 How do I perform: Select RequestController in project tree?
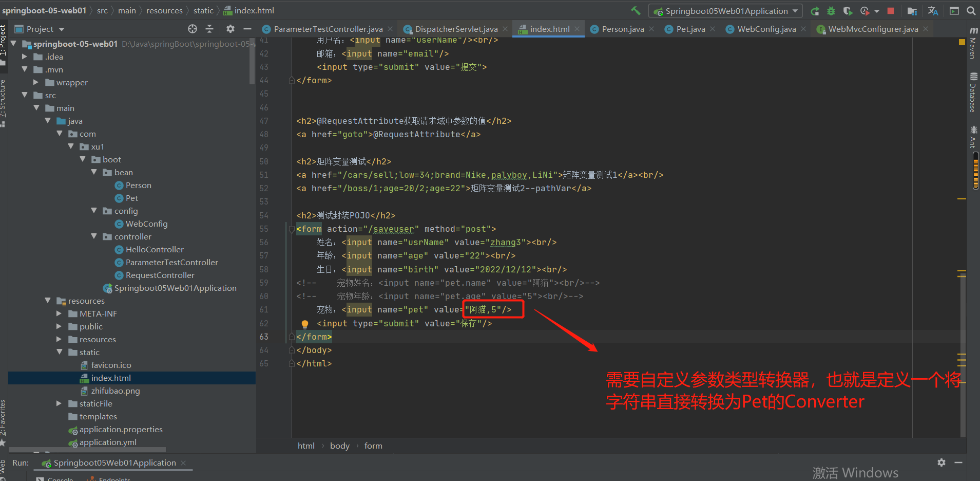pyautogui.click(x=160, y=275)
